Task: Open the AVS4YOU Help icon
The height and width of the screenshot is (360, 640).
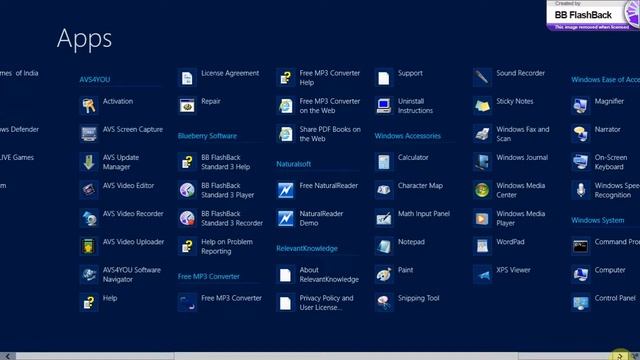Action: pyautogui.click(x=89, y=303)
